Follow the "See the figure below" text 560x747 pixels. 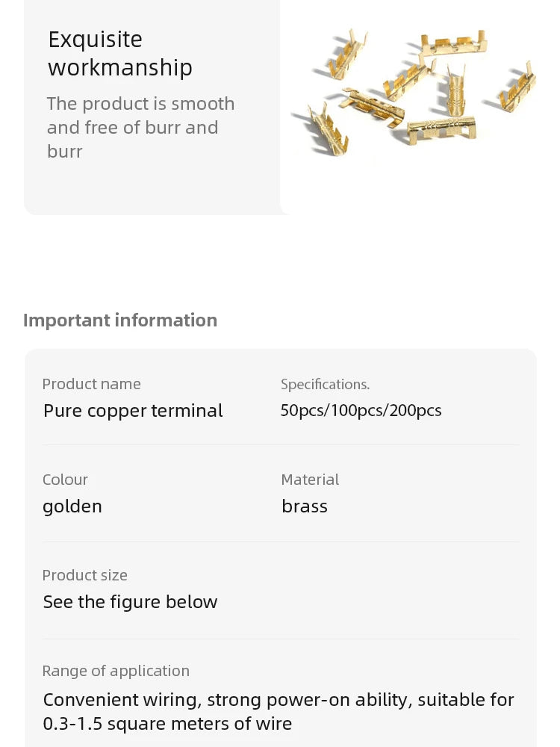(130, 602)
